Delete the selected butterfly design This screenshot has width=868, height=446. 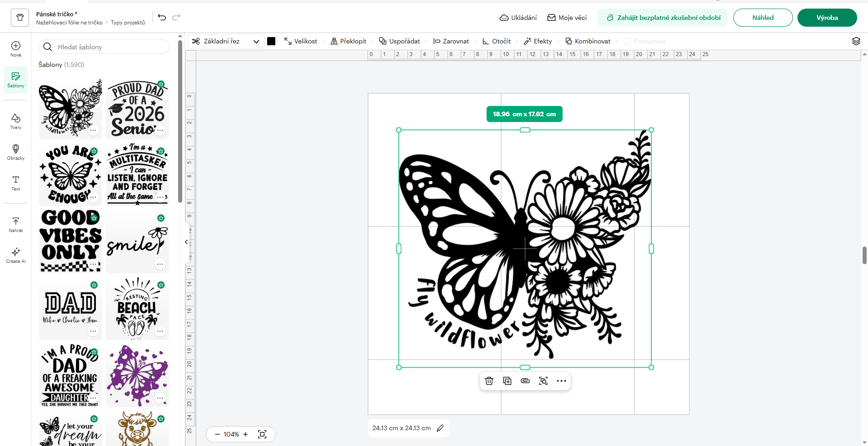[489, 381]
